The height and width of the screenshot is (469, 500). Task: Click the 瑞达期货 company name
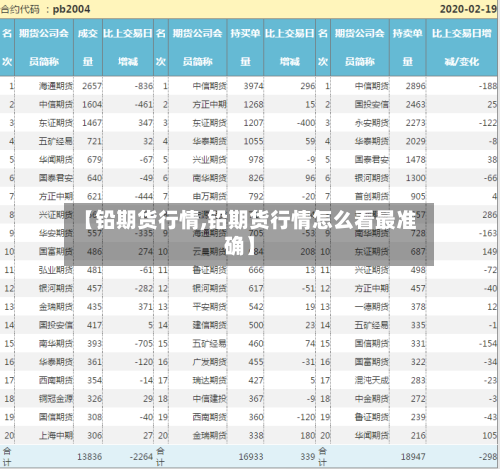click(209, 380)
